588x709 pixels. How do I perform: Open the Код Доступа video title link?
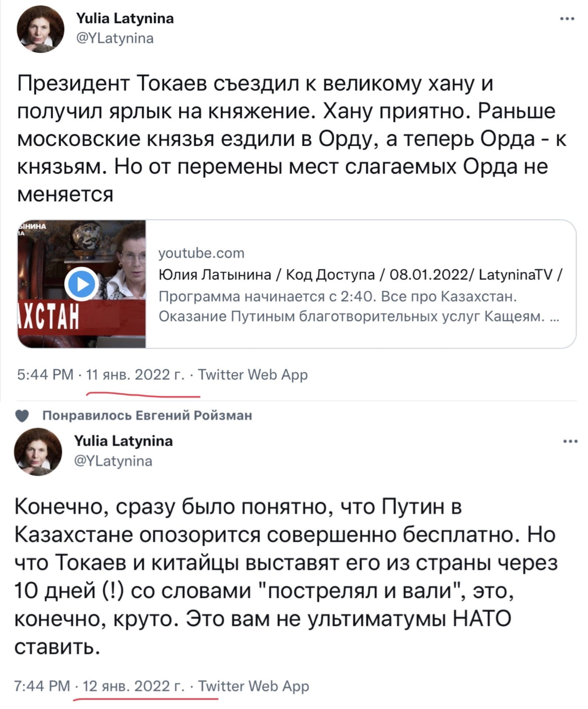tap(360, 275)
